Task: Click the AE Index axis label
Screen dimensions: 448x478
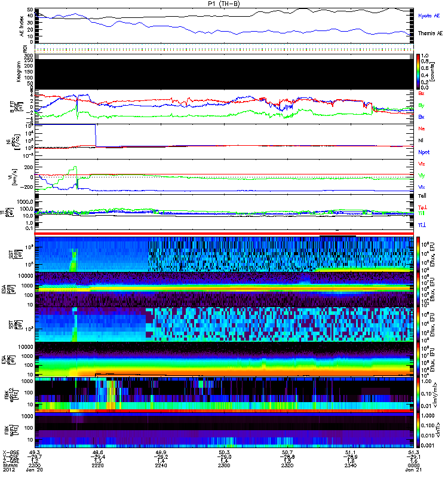Action: [x=22, y=26]
